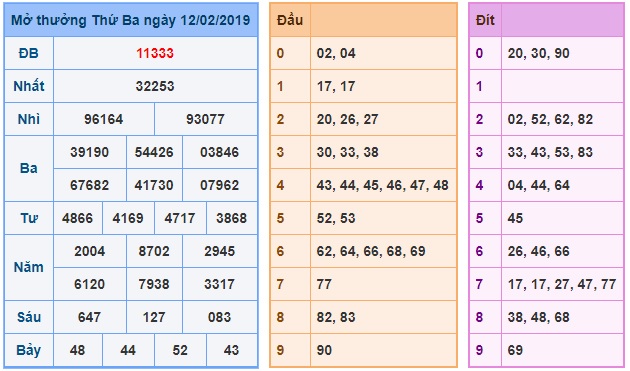The height and width of the screenshot is (371, 630).
Task: Select Đít row '17, 17, 27, 47, 77'
Action: tap(562, 284)
